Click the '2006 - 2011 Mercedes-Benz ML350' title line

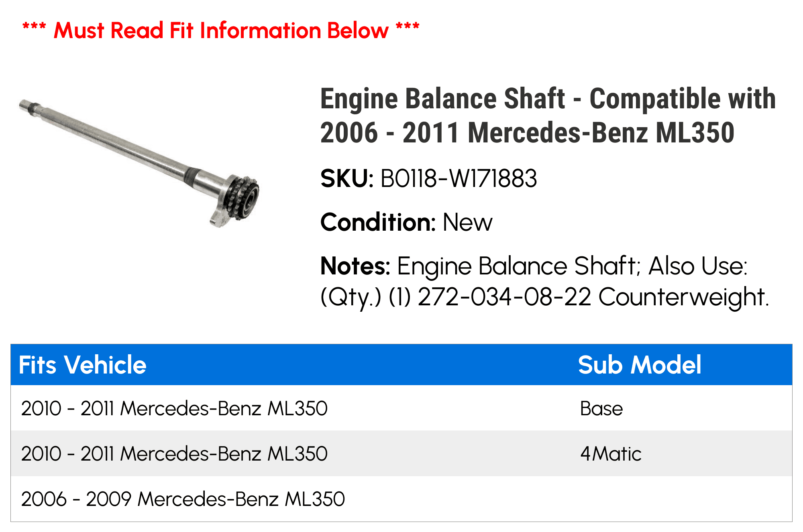527,133
